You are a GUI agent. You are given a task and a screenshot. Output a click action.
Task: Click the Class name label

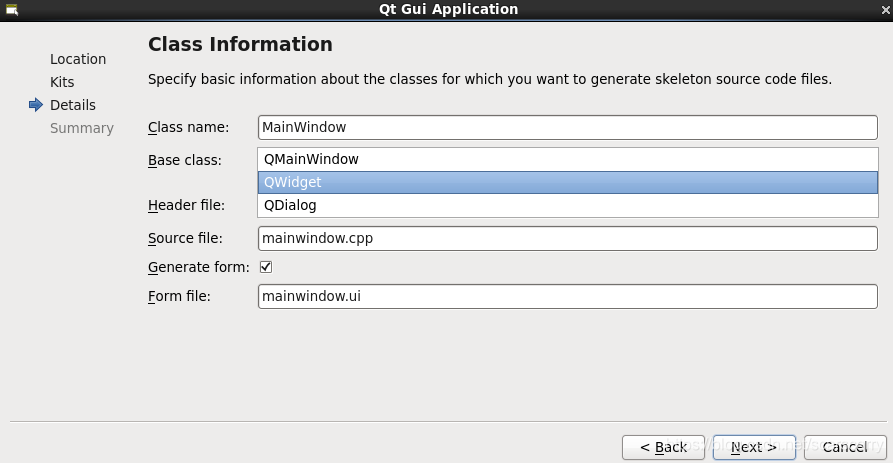(x=189, y=127)
